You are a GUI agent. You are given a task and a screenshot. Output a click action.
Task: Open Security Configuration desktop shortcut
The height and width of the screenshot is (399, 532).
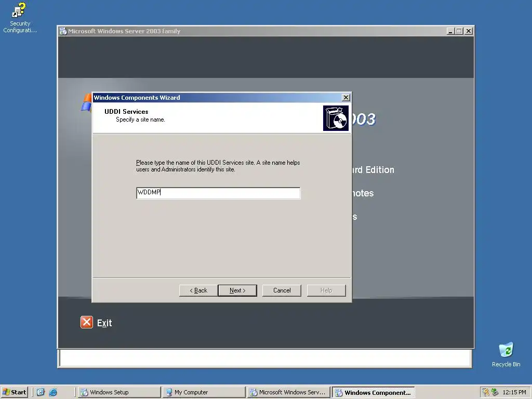20,18
